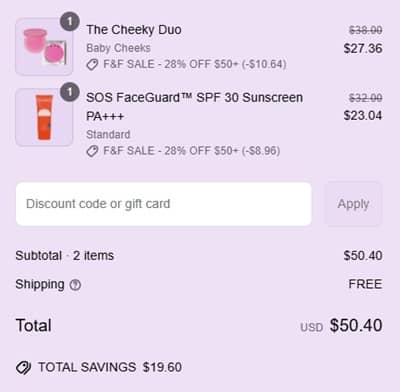This screenshot has width=400, height=392.
Task: Click the USD $50.40 total amount
Action: tap(341, 325)
